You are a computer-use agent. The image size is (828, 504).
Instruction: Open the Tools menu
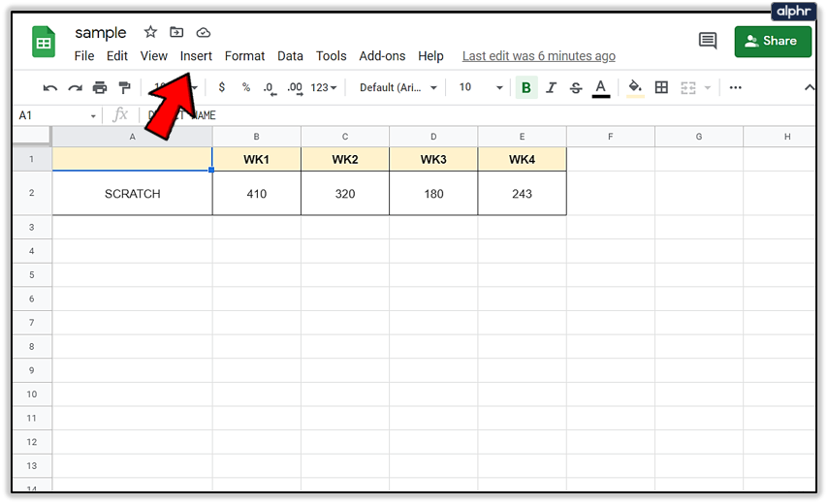tap(331, 56)
